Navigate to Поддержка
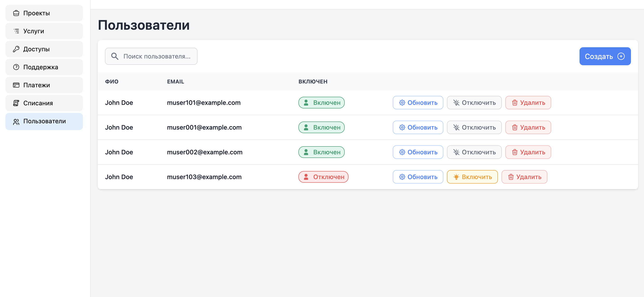The height and width of the screenshot is (297, 644). [44, 67]
